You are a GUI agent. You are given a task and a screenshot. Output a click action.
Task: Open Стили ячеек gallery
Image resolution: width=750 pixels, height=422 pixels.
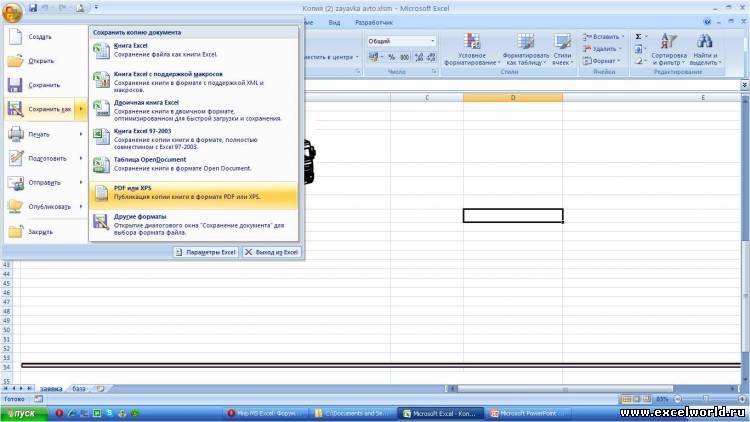tap(562, 50)
